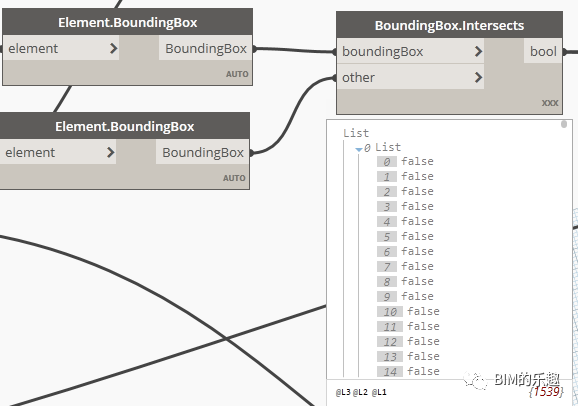
Task: Select index 5 false row
Action: tap(405, 236)
